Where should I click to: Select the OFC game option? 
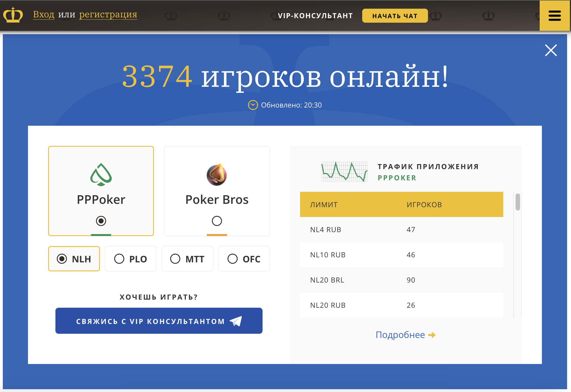244,259
